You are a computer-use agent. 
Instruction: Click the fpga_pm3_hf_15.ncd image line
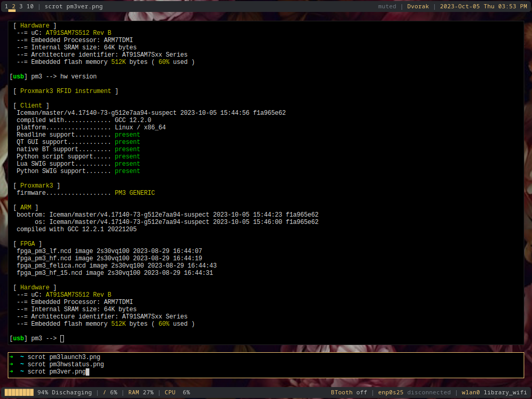[x=115, y=273]
